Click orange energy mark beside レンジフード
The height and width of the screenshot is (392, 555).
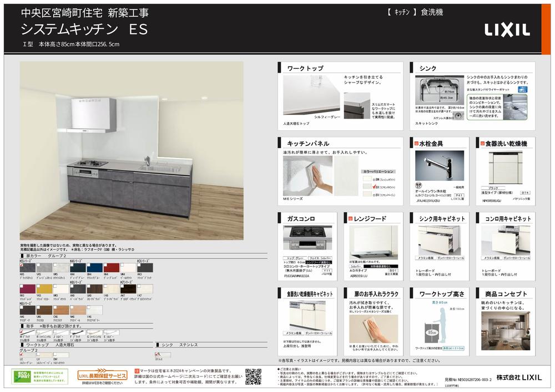pyautogui.click(x=350, y=219)
